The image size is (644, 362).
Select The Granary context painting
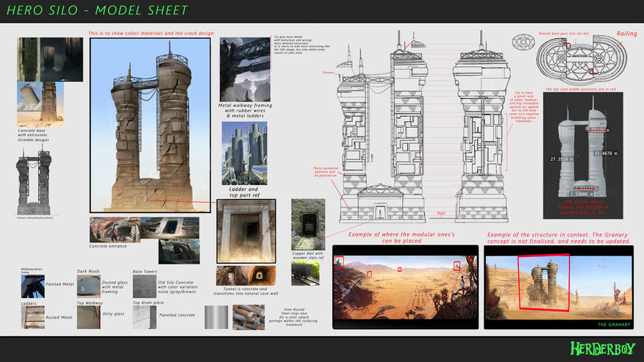point(559,287)
